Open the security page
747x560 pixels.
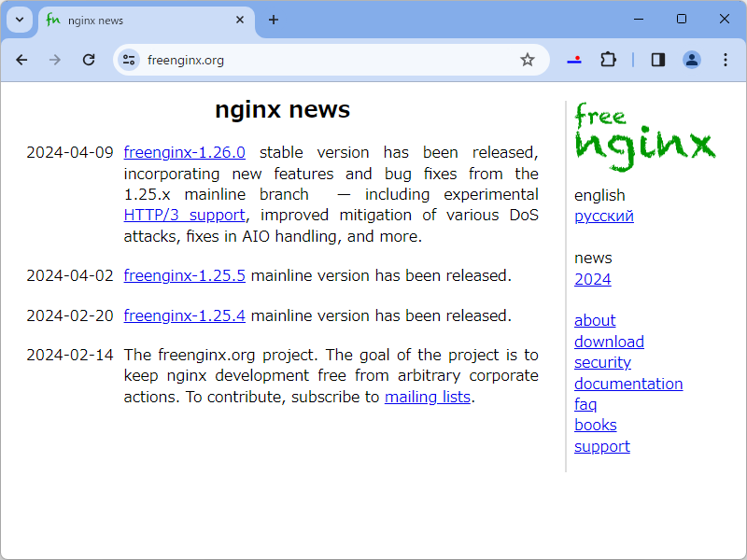pos(602,362)
